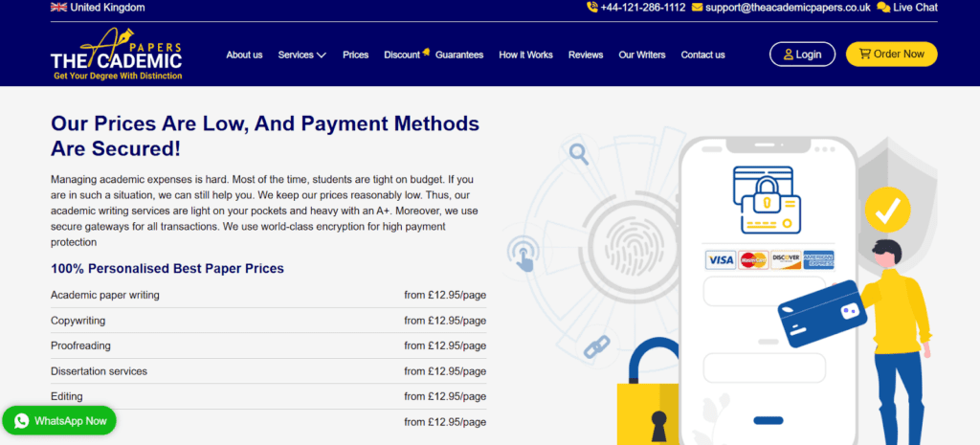Open the About us page

(244, 55)
